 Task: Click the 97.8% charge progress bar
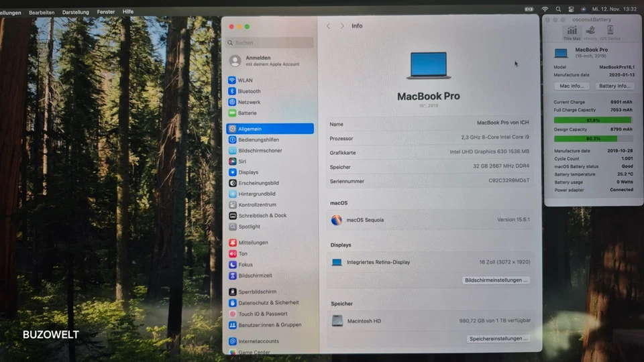[592, 120]
